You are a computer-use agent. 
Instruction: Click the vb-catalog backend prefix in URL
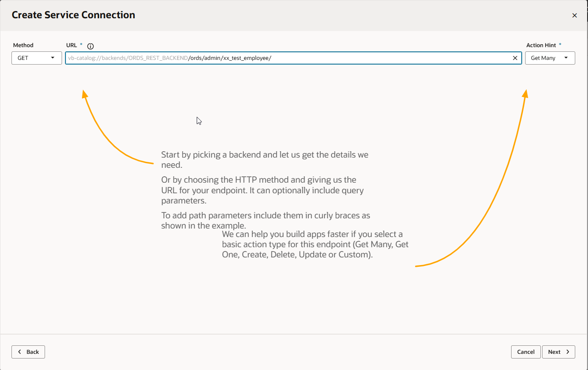[127, 58]
